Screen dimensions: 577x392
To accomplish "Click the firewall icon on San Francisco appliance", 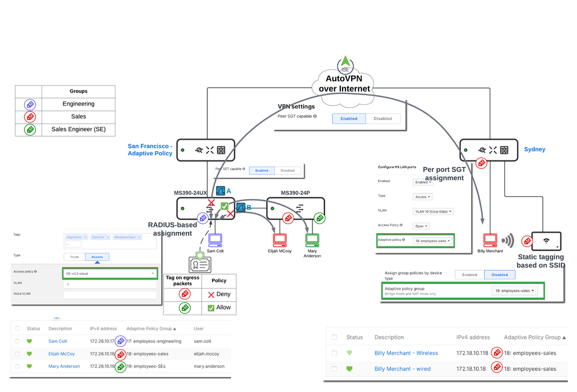I will point(221,150).
